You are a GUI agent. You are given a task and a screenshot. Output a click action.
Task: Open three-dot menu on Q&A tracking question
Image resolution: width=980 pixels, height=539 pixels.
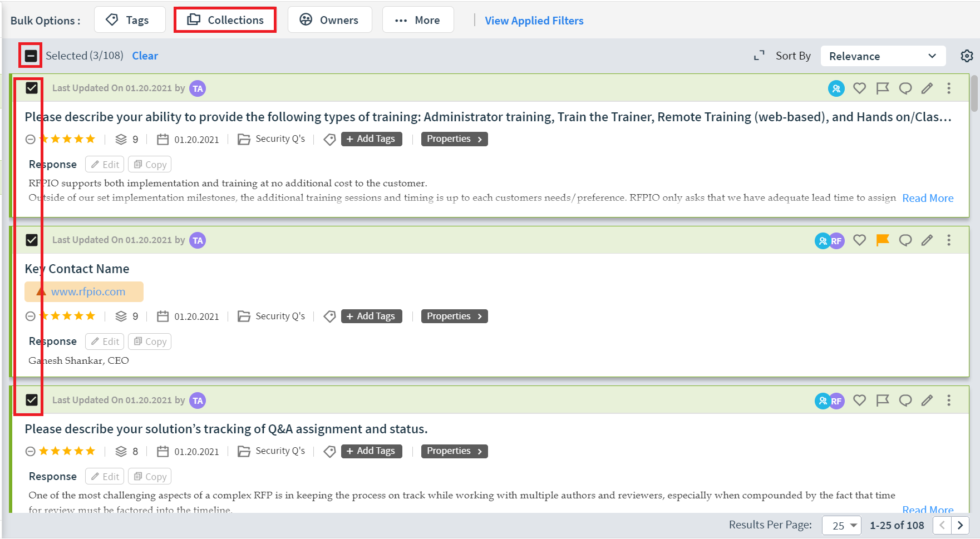(x=949, y=400)
